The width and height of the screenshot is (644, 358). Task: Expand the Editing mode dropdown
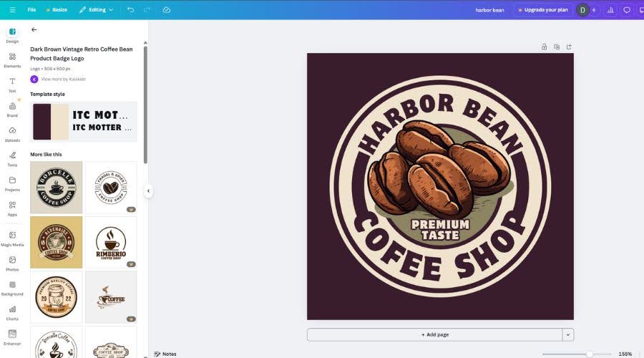(96, 9)
